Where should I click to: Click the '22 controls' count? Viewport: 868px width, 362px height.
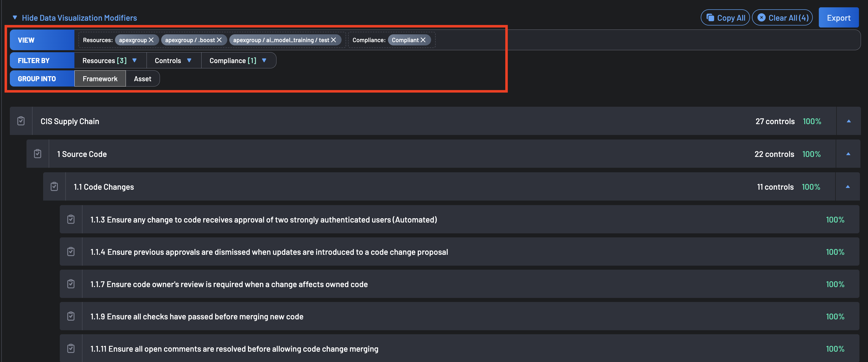tap(774, 154)
